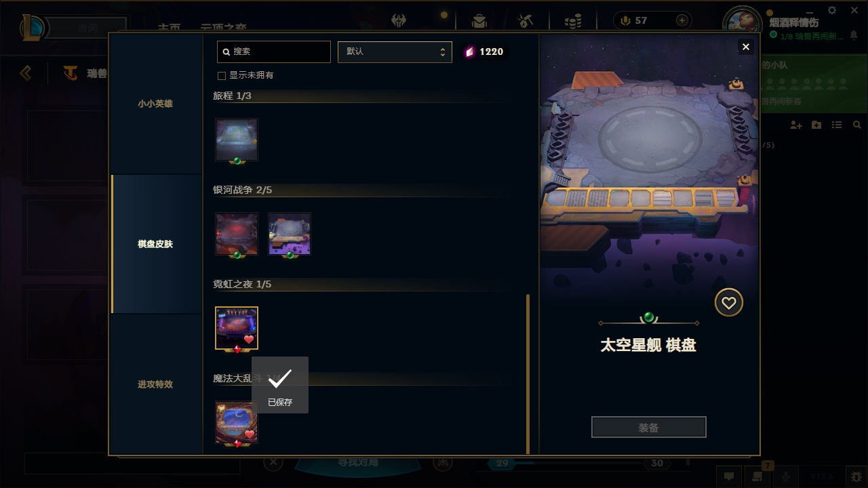
Task: Click the 装备 equip button
Action: pos(649,427)
